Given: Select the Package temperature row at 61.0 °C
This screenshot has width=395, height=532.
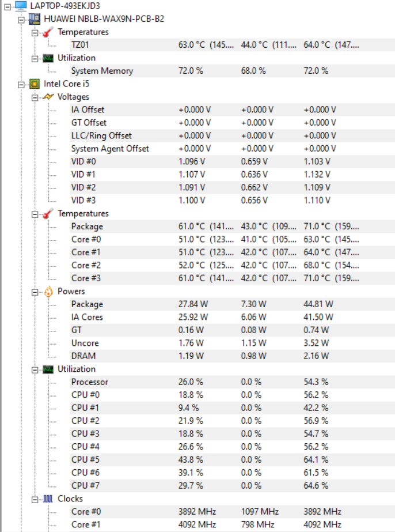Looking at the screenshot, I should pos(232,227).
